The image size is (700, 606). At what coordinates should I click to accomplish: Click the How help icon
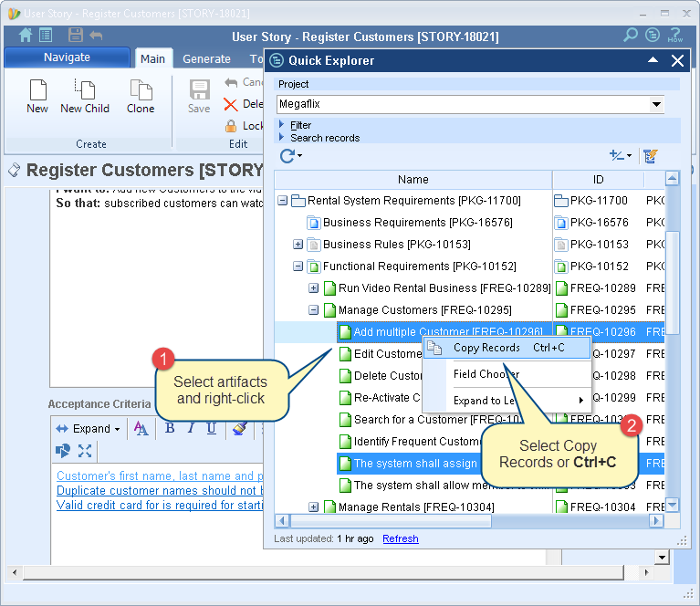[x=675, y=35]
